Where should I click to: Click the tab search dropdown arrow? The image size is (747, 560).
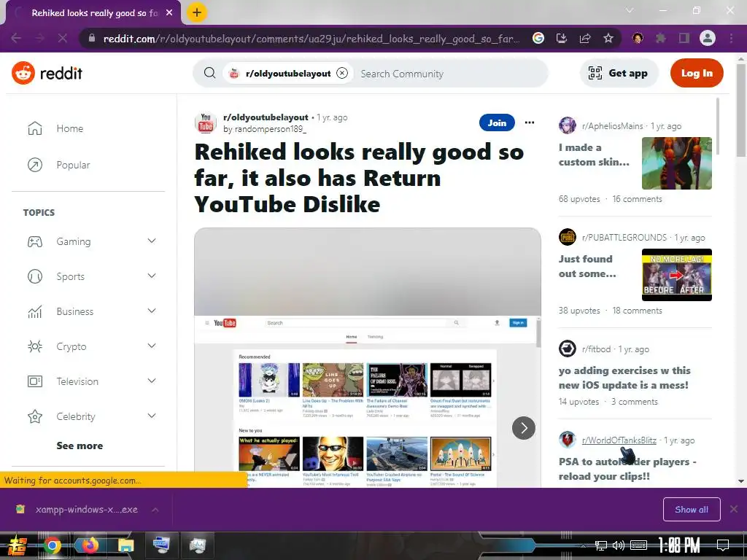(x=630, y=10)
